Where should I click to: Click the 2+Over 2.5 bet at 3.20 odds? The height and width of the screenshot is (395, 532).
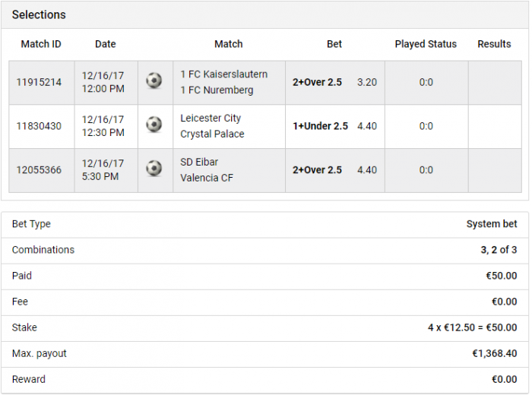335,82
